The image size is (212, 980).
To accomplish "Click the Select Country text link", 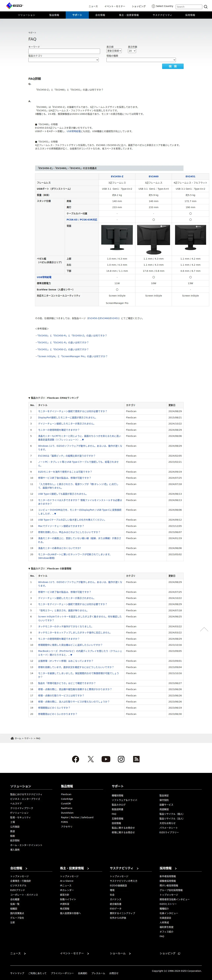I will click(x=164, y=6).
